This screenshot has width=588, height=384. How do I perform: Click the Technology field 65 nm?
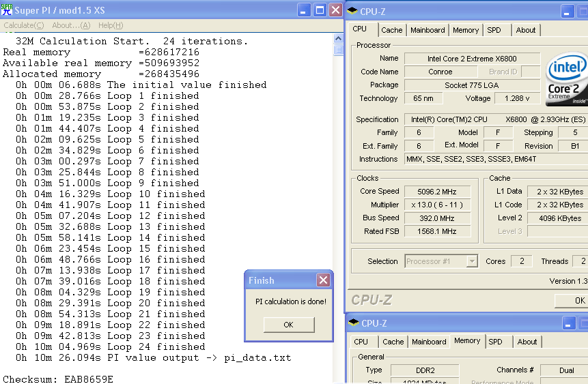point(423,98)
